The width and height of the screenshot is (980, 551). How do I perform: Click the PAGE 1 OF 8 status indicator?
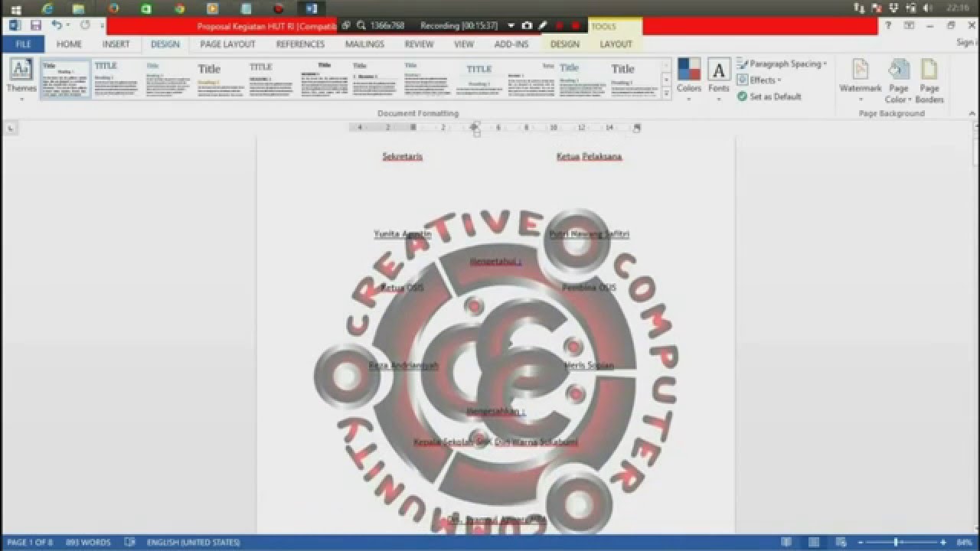tap(30, 543)
